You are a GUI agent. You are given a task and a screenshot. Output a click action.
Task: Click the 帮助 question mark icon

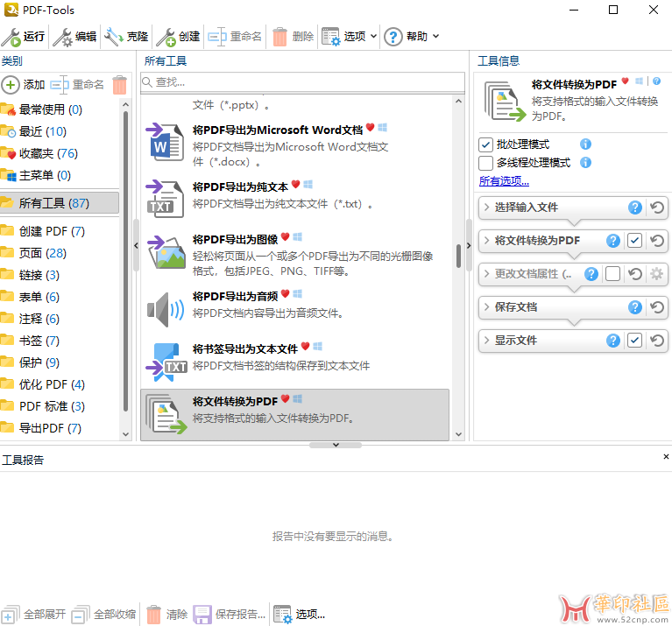point(393,37)
